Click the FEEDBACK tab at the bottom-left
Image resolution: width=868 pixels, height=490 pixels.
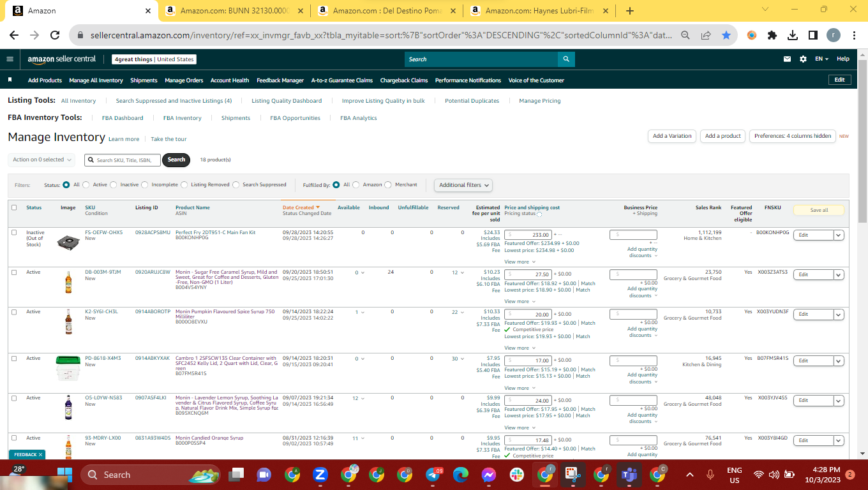click(x=27, y=454)
